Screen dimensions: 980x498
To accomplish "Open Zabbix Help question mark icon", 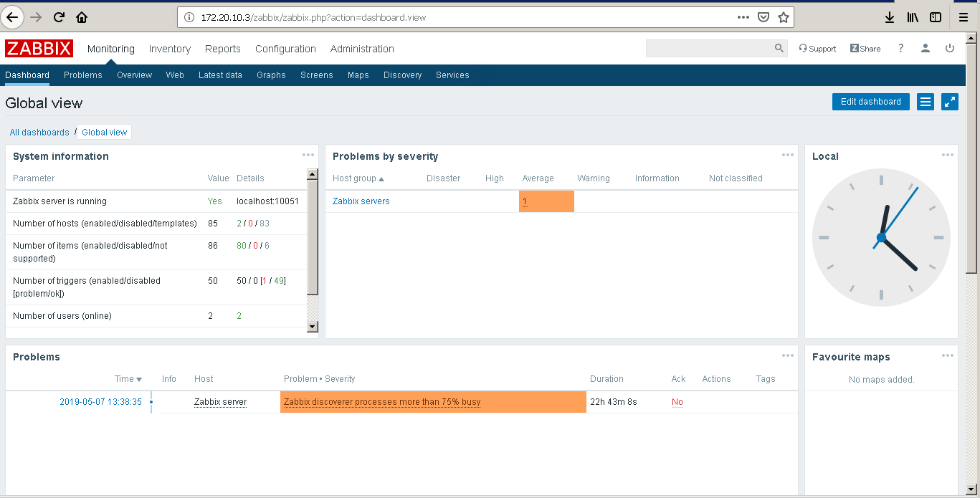I will coord(901,48).
